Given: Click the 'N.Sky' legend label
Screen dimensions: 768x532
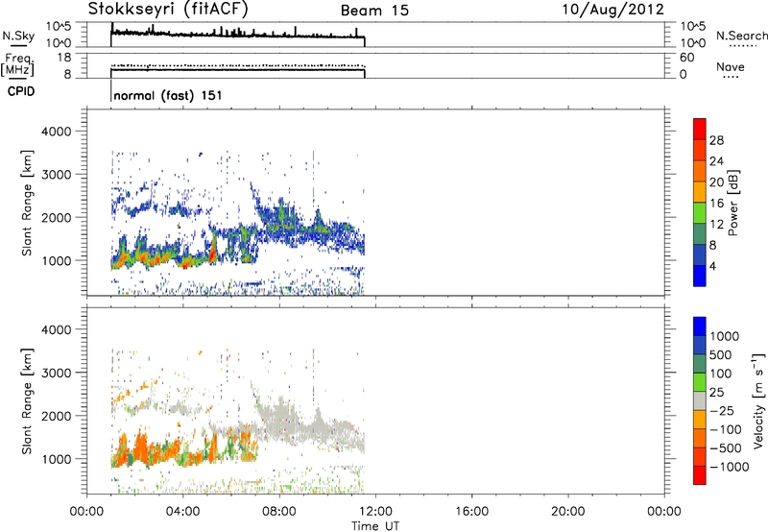Looking at the screenshot, I should 18,36.
